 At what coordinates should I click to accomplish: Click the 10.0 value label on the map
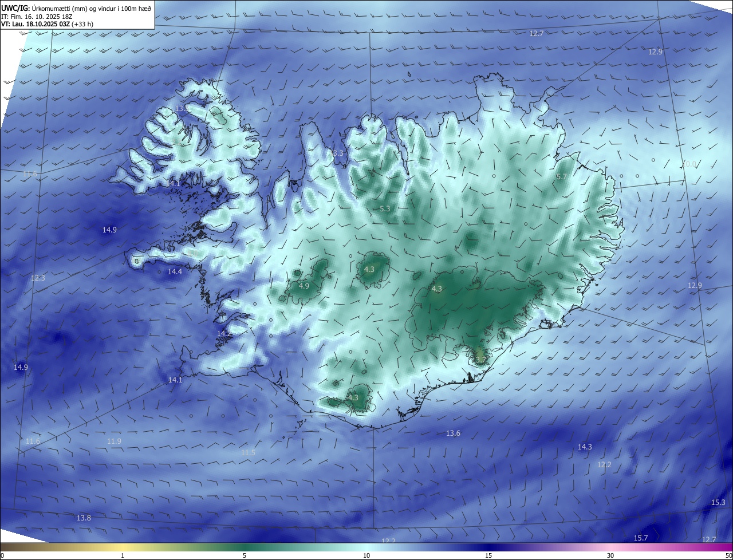click(689, 164)
